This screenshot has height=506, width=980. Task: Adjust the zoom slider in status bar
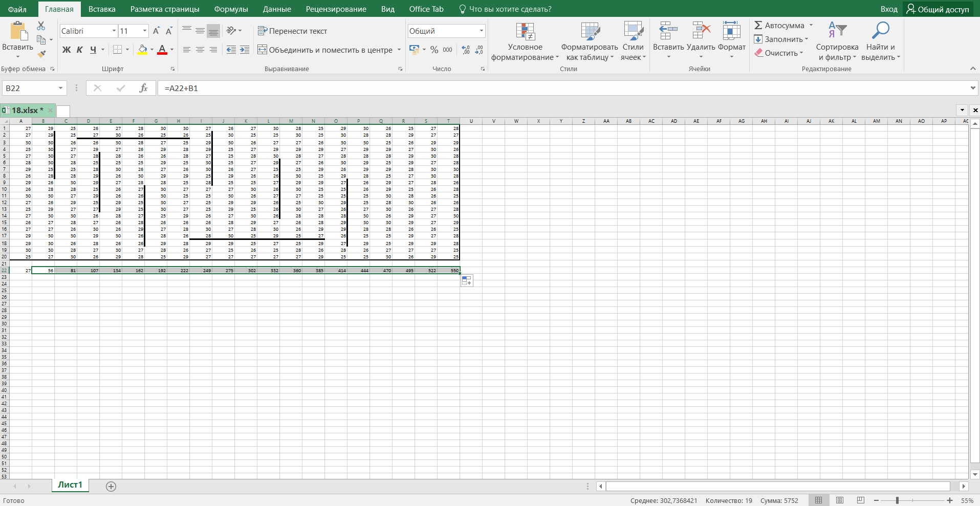coord(897,500)
